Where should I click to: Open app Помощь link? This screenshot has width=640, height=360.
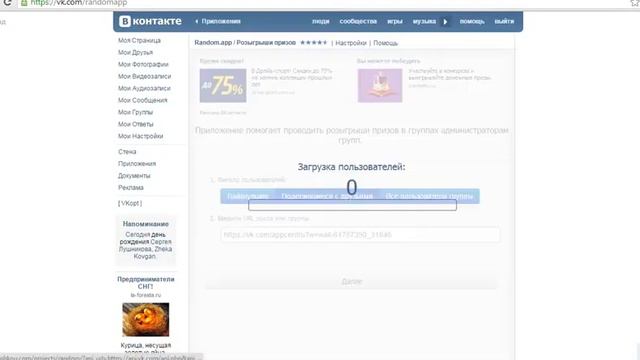point(385,43)
